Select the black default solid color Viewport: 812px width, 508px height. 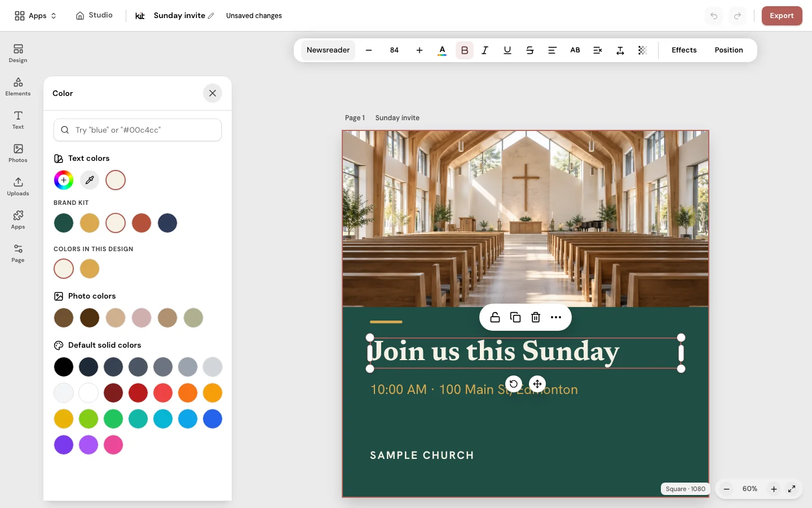[x=64, y=367]
